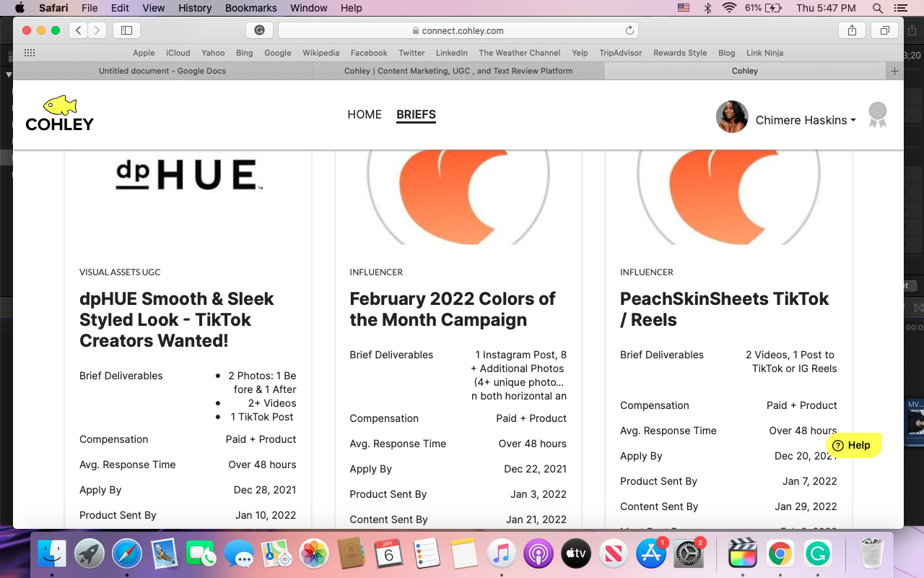Viewport: 924px width, 578px height.
Task: Open the Bookmarks menu
Action: click(x=250, y=8)
